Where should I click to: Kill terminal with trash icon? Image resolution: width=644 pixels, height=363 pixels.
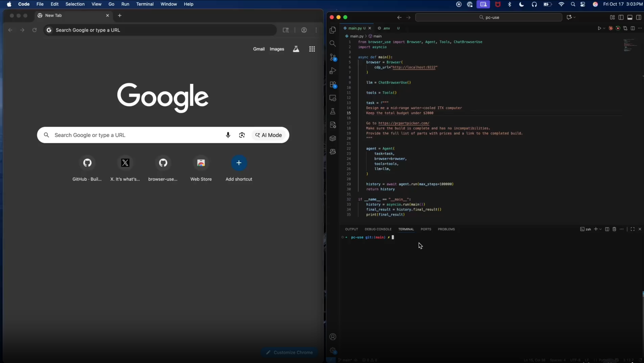click(614, 229)
